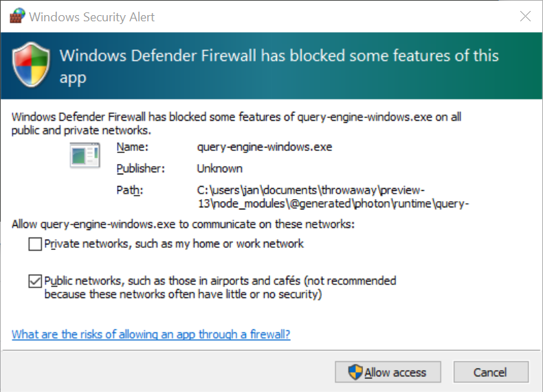
Task: Enable the Private networks checkbox
Action: [35, 244]
